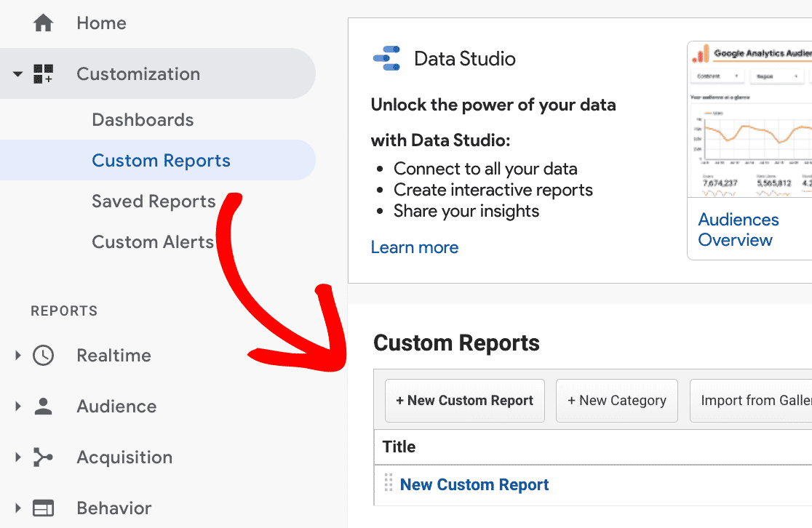Click the Realtime clock icon
Viewport: 812px width, 528px height.
(43, 356)
